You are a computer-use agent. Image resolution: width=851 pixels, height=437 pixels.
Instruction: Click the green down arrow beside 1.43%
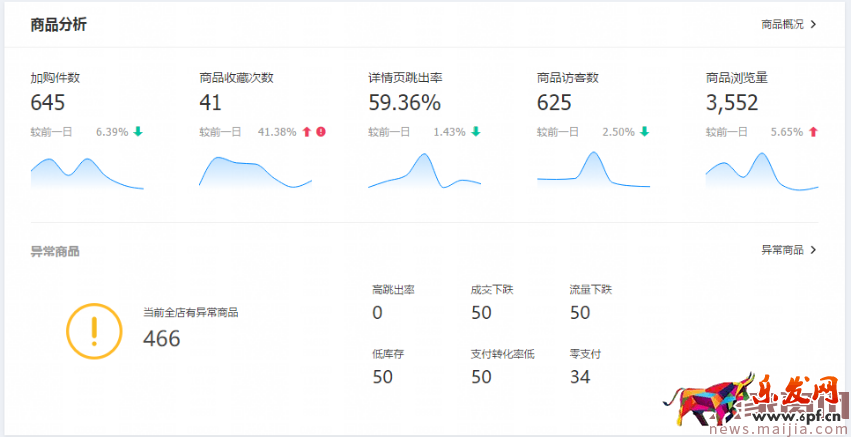tap(475, 131)
